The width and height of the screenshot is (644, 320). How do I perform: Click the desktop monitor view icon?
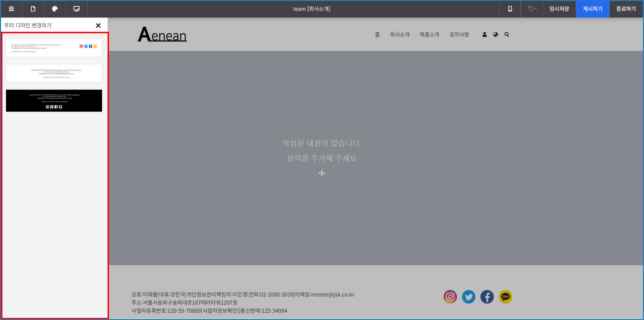click(x=77, y=9)
